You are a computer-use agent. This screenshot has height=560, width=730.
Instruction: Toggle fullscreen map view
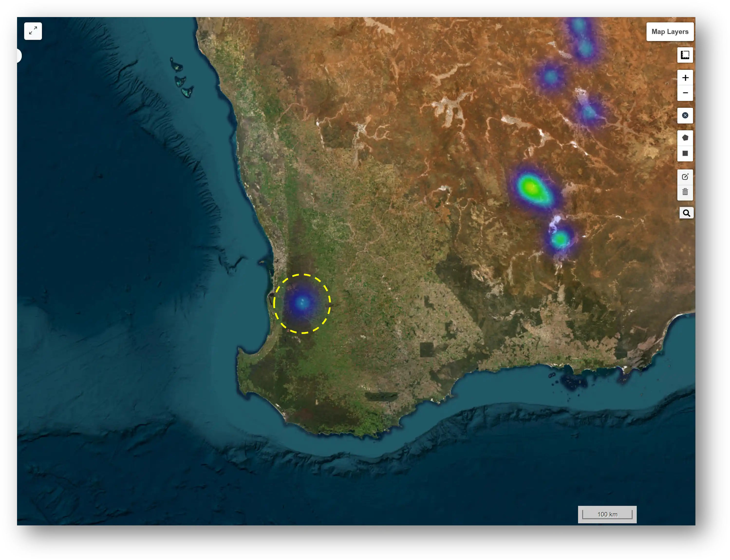coord(33,31)
